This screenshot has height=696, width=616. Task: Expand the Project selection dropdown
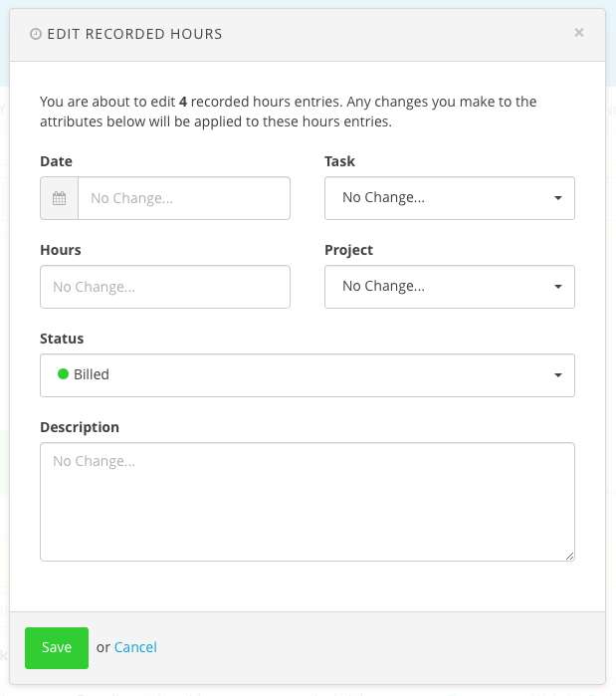pyautogui.click(x=448, y=287)
